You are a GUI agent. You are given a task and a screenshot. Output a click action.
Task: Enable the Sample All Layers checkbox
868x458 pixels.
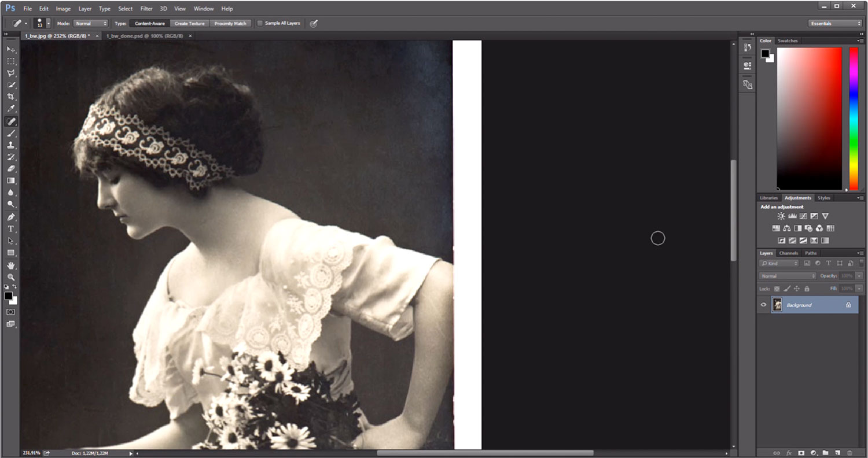(260, 23)
